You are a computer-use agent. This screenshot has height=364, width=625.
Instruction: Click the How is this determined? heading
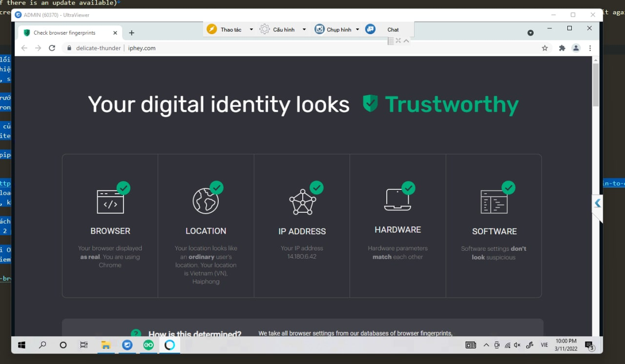tap(195, 334)
